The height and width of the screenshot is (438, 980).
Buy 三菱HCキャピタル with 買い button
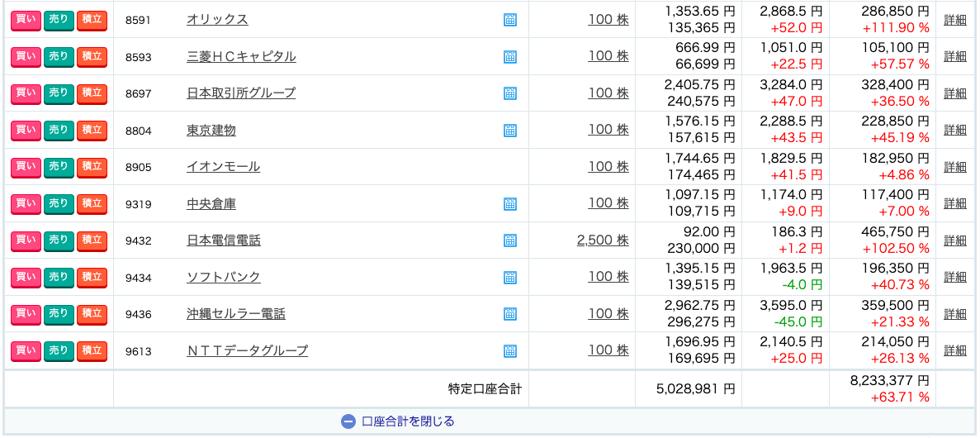click(x=26, y=56)
